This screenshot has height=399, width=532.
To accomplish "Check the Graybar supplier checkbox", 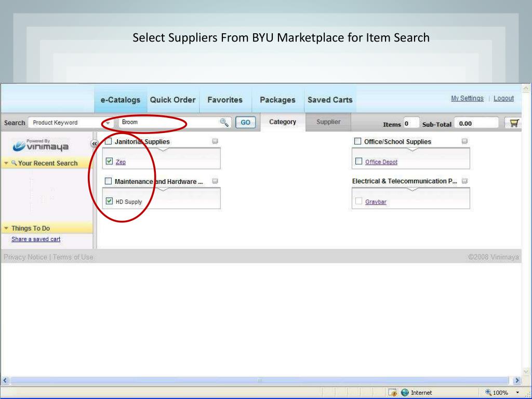I will 358,201.
